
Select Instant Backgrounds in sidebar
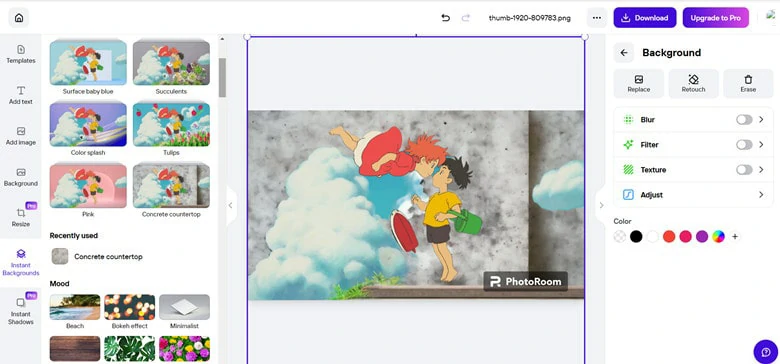[21, 263]
